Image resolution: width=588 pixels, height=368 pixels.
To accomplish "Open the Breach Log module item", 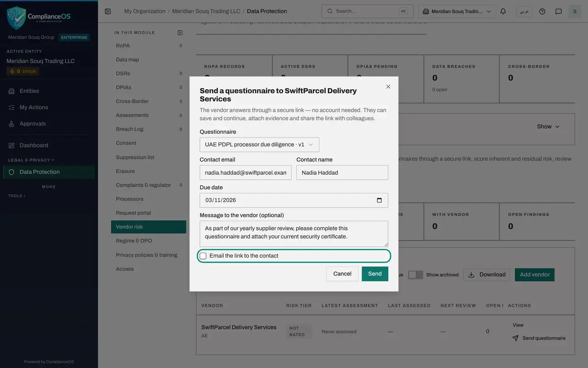I will pos(148,129).
